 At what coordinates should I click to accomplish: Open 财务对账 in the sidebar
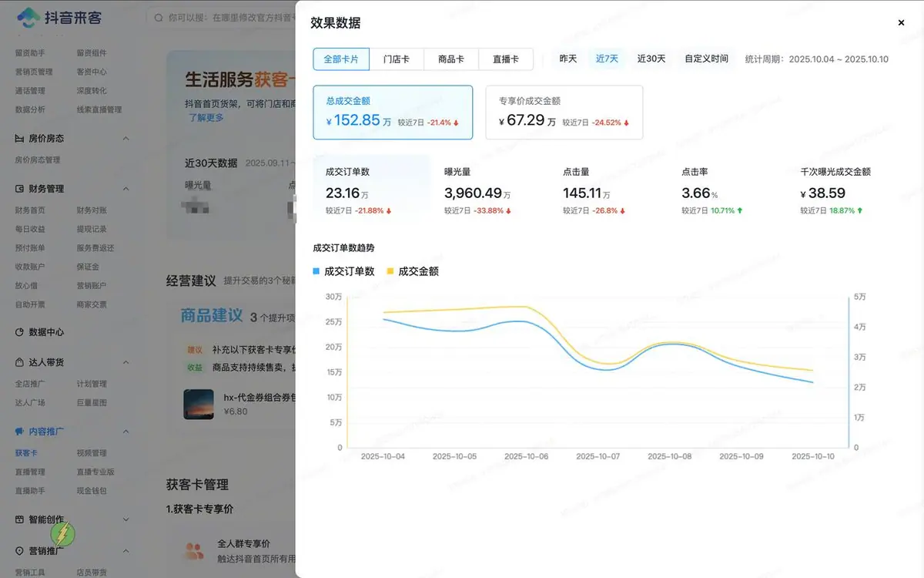(92, 210)
